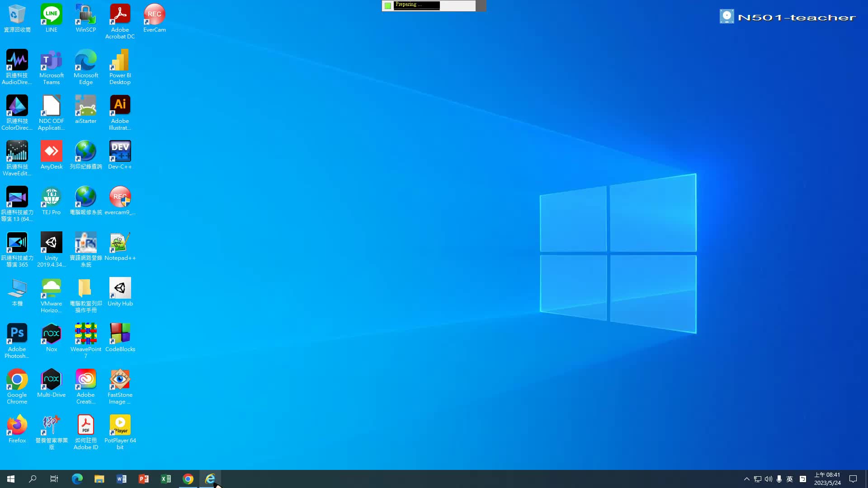
Task: Open Word from the taskbar
Action: [x=122, y=479]
